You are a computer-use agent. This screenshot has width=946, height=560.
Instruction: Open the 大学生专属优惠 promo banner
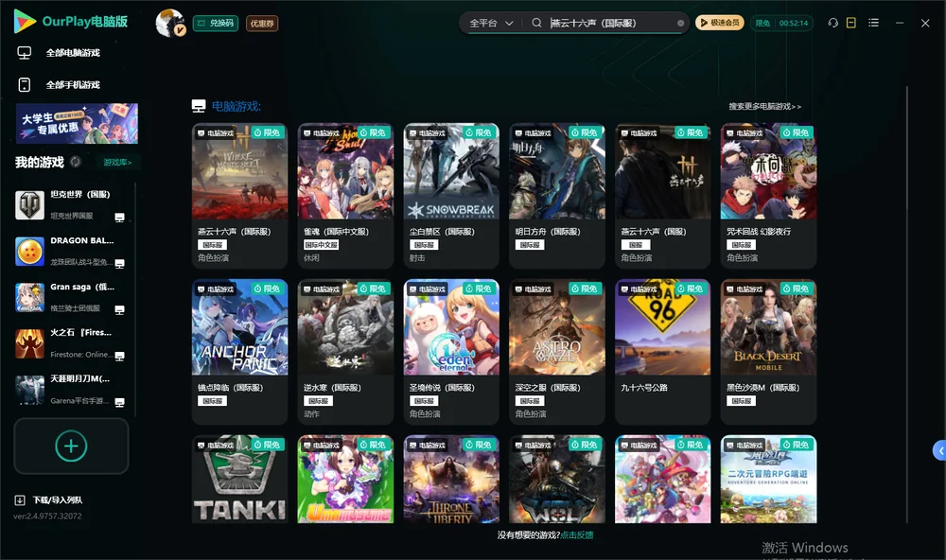point(77,124)
